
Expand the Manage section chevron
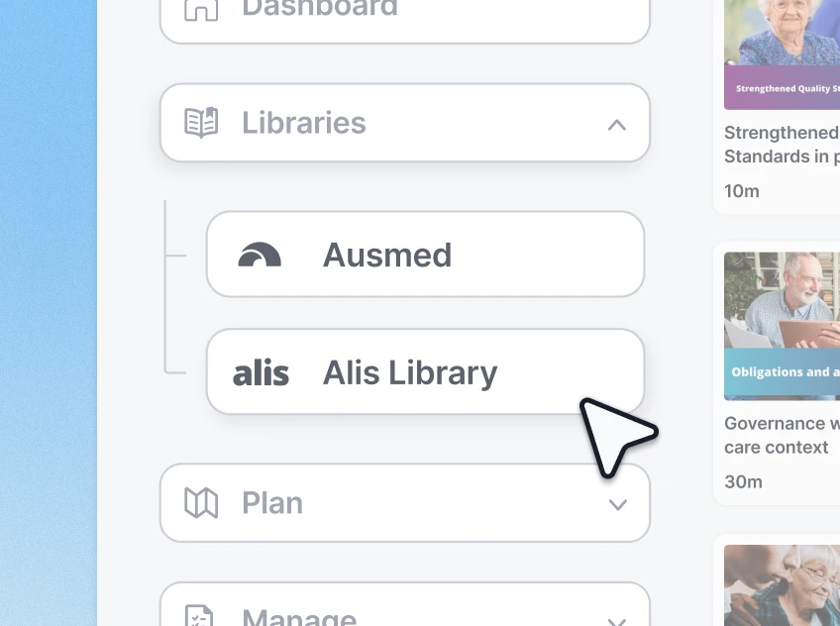pyautogui.click(x=616, y=622)
